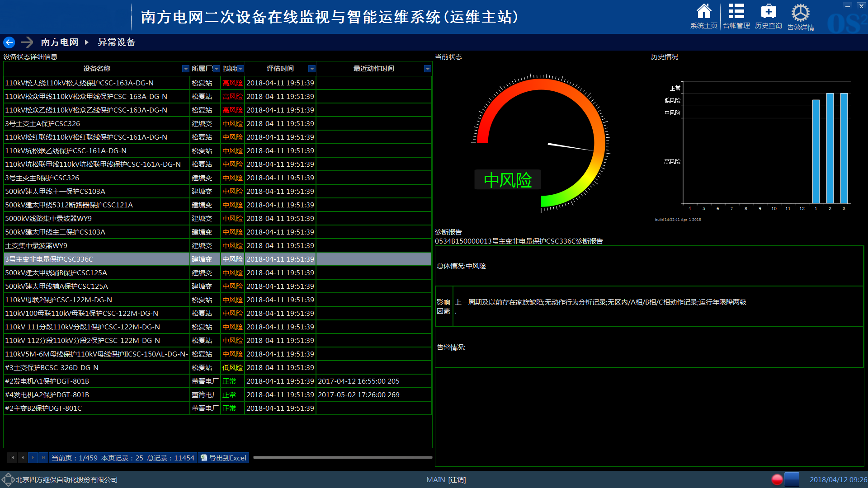868x488 pixels.
Task: Open 评估时间 column filter dropdown
Action: (x=311, y=69)
